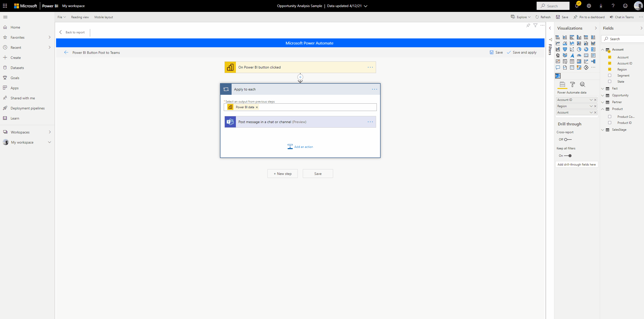Open the Region field dropdown arrow

point(591,106)
